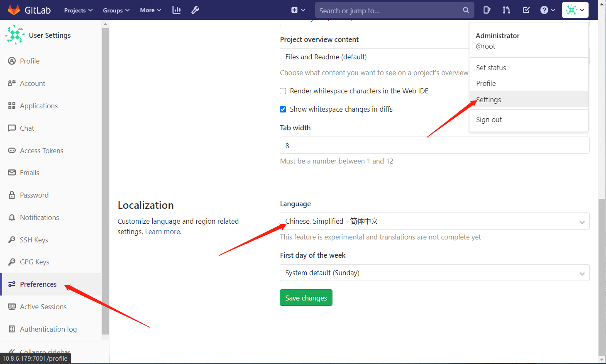
Task: Open the issues icon in the navbar
Action: tap(486, 10)
